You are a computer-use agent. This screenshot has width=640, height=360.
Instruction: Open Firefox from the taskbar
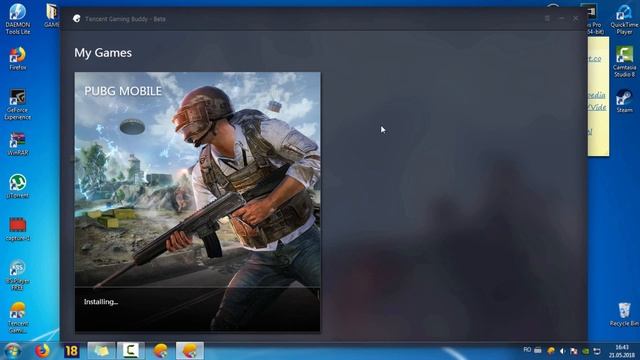(42, 351)
